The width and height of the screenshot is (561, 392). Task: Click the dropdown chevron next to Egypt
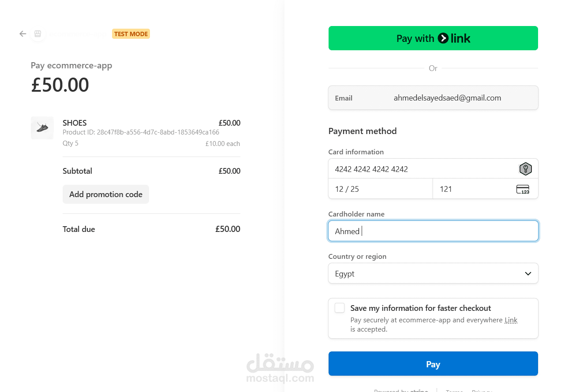528,274
